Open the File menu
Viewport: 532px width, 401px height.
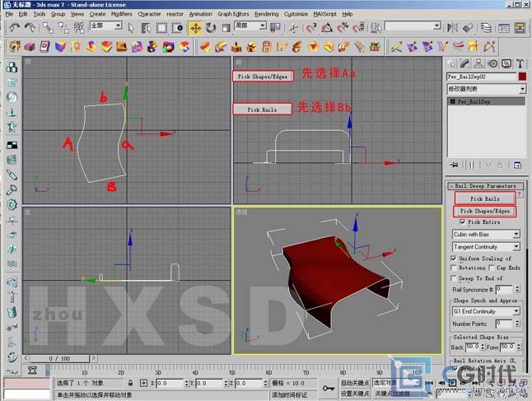[x=9, y=14]
